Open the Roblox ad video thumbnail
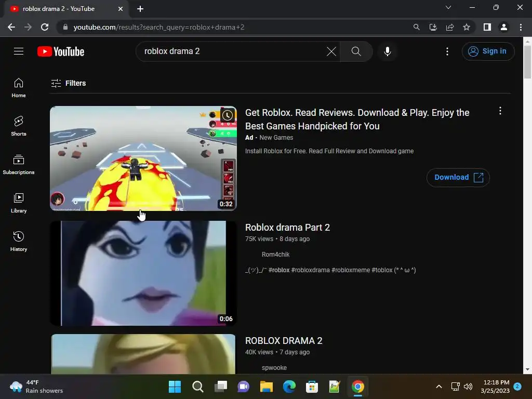 point(143,158)
